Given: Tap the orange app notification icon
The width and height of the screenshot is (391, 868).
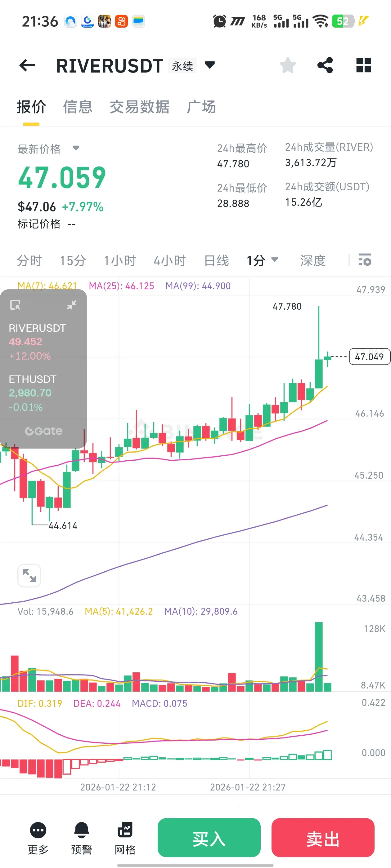Looking at the screenshot, I should (x=121, y=21).
